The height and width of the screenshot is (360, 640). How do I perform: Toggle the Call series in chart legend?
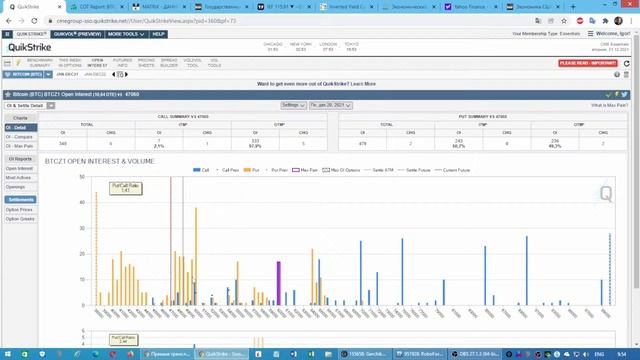[201, 170]
